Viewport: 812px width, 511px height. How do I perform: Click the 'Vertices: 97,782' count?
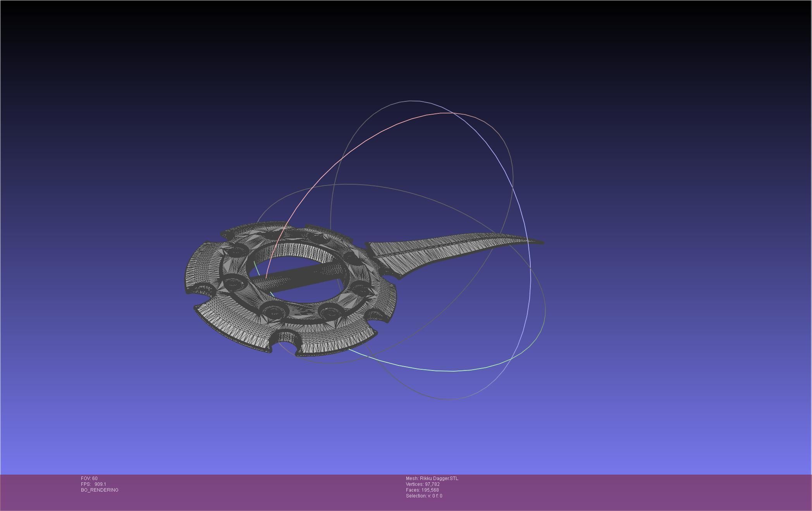pyautogui.click(x=423, y=484)
